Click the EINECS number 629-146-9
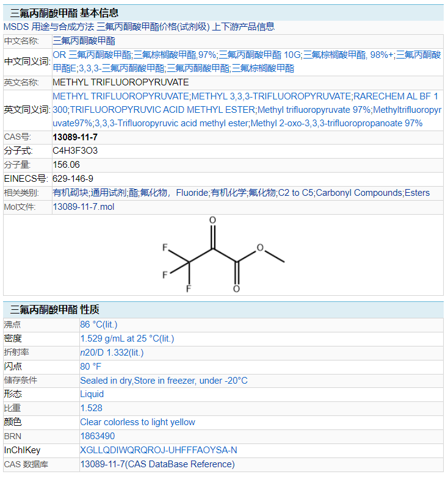 [x=73, y=179]
